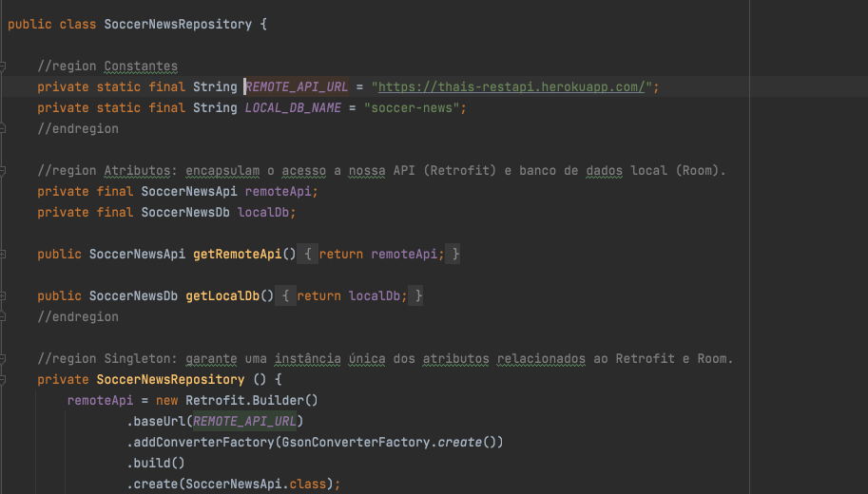Collapse the Atributos region fold marker
Viewport: 868px width, 494px height.
pos(2,171)
